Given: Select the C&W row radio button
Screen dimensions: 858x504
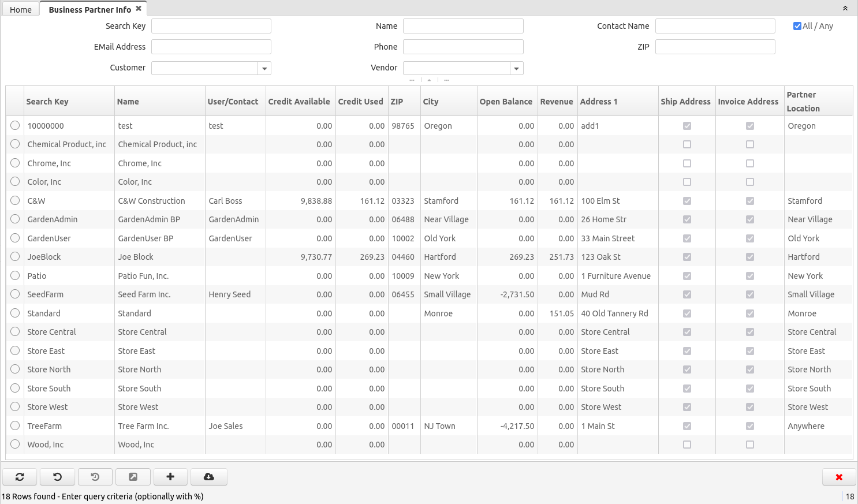Looking at the screenshot, I should [x=15, y=201].
